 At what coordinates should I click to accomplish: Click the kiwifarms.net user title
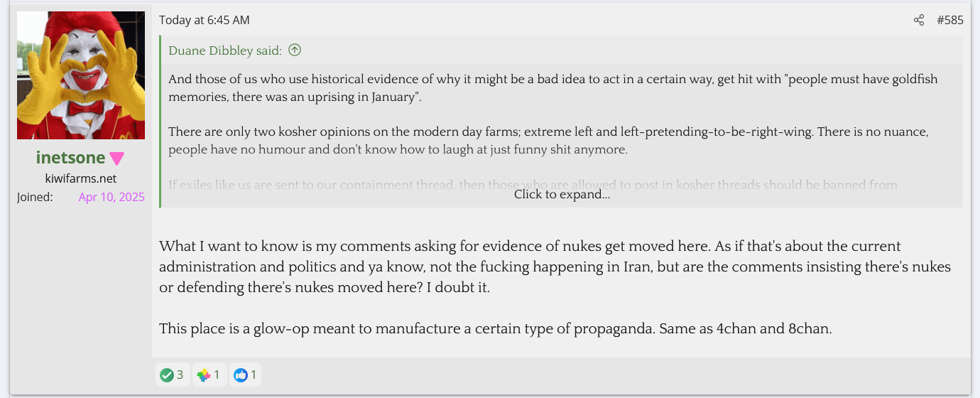click(x=81, y=178)
